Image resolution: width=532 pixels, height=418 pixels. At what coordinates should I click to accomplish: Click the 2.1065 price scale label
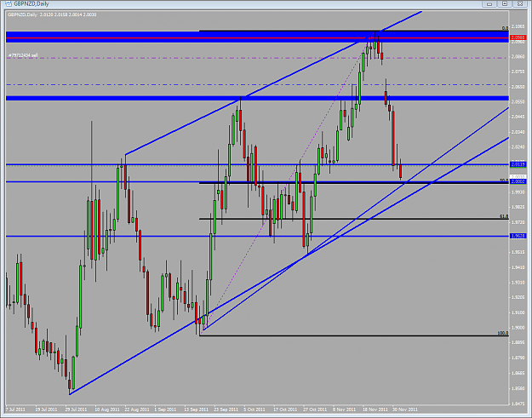[x=518, y=26]
